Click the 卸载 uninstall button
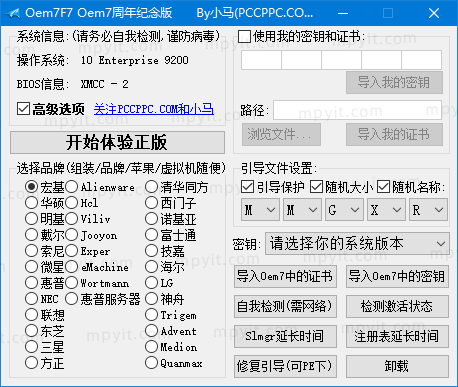 tap(397, 366)
